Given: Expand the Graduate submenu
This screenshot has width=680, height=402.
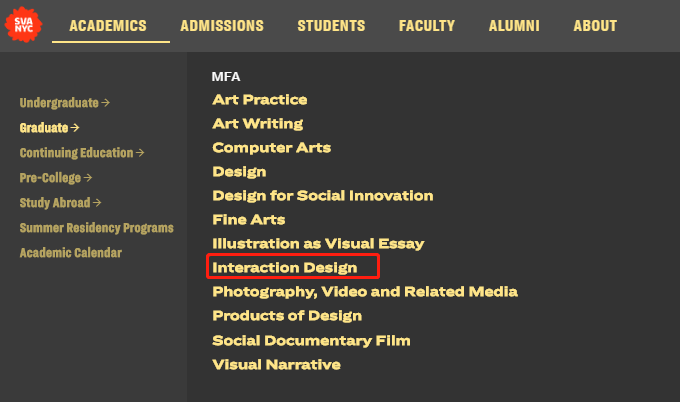Looking at the screenshot, I should 49,128.
